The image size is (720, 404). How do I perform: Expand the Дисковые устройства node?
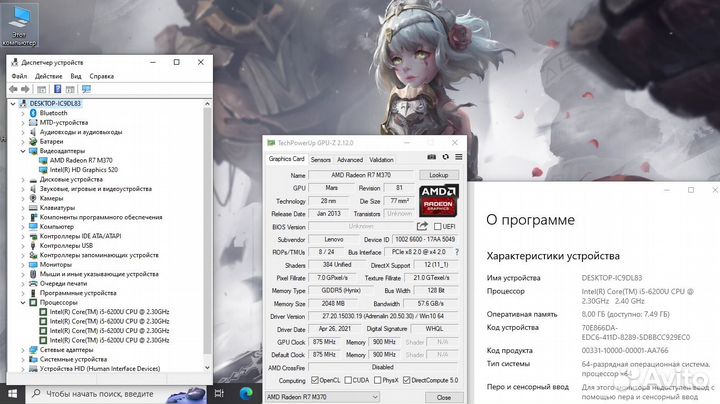click(x=23, y=180)
